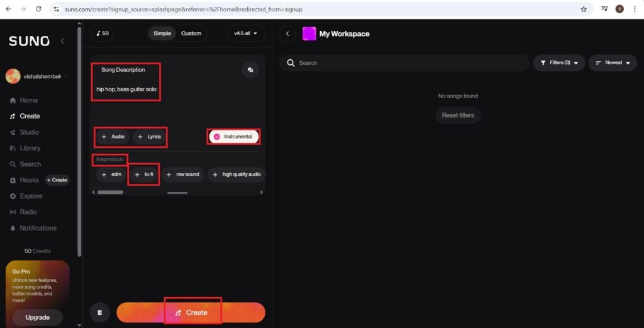Toggle the Instrumental option off

pyautogui.click(x=233, y=137)
